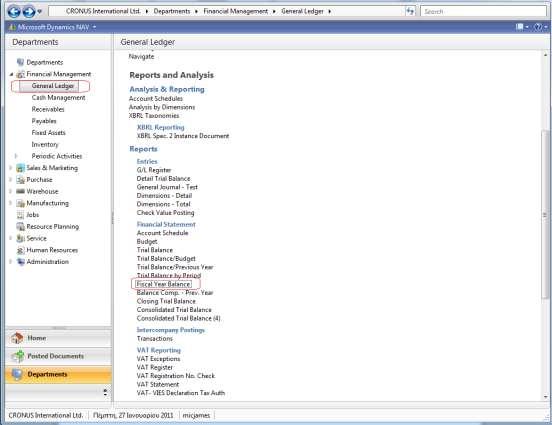Click Departments breadcrumb in address bar

pos(172,11)
